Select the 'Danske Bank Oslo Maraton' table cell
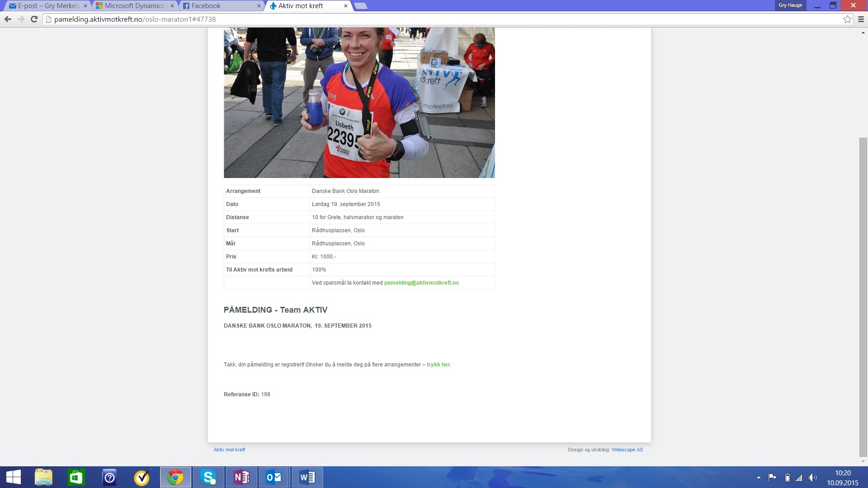 click(x=402, y=191)
